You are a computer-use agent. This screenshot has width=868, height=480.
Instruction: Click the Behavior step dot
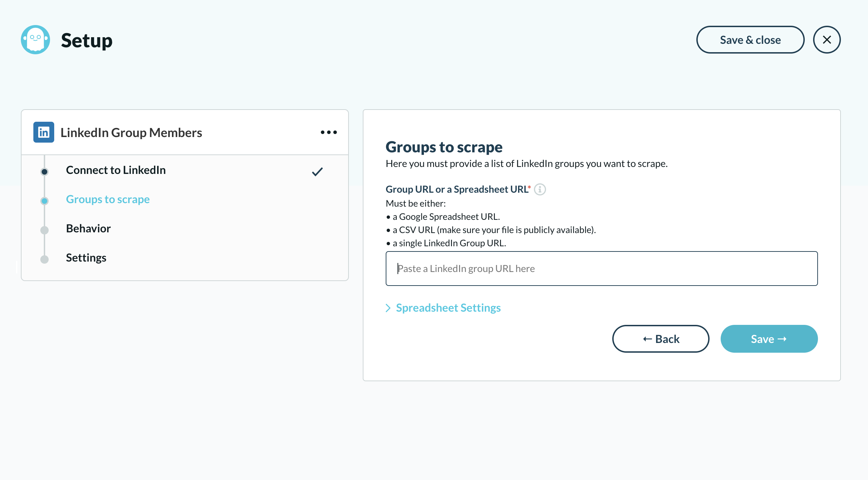click(x=44, y=230)
